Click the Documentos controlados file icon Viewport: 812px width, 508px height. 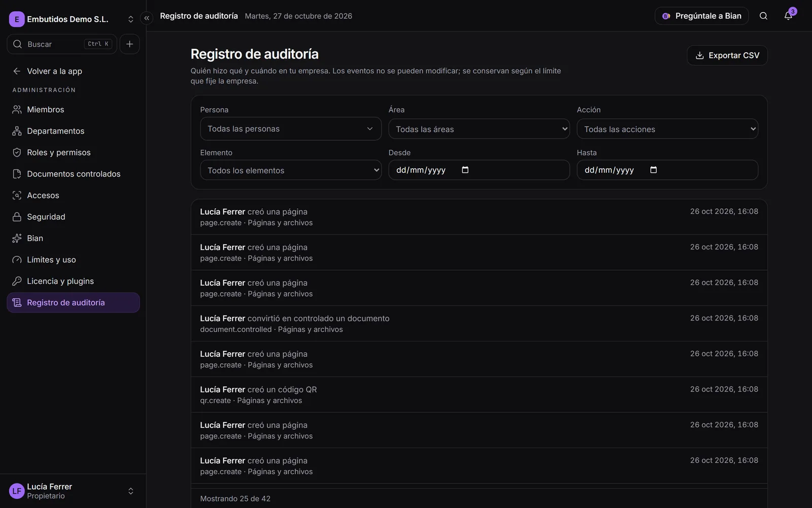coord(17,174)
